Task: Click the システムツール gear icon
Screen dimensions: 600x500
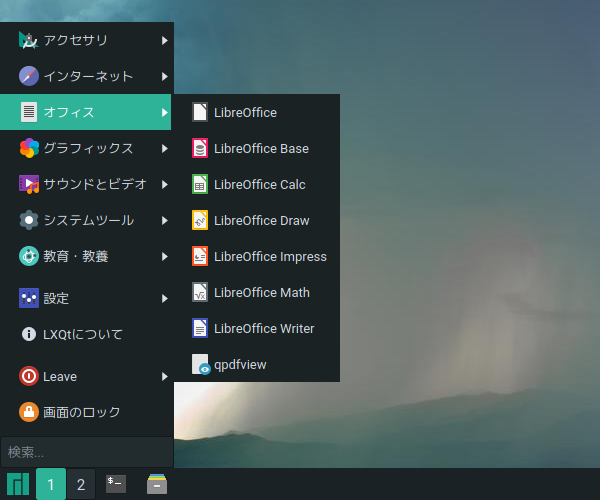Action: point(29,220)
